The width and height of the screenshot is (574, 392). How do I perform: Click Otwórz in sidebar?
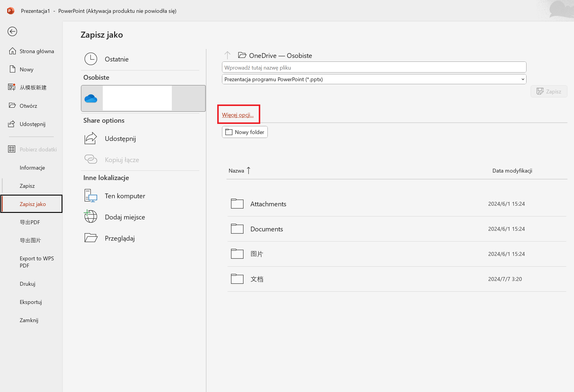28,106
